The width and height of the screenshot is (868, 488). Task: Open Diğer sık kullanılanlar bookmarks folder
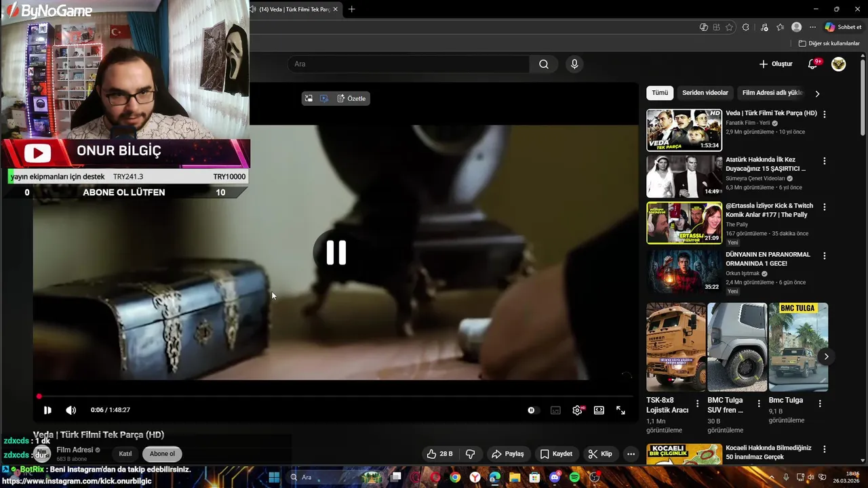click(829, 43)
